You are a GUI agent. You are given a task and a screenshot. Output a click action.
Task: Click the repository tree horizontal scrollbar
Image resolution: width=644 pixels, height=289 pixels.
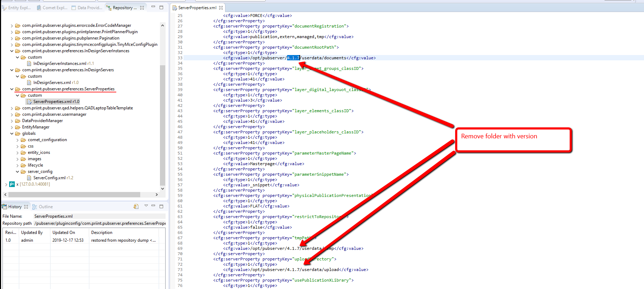74,195
